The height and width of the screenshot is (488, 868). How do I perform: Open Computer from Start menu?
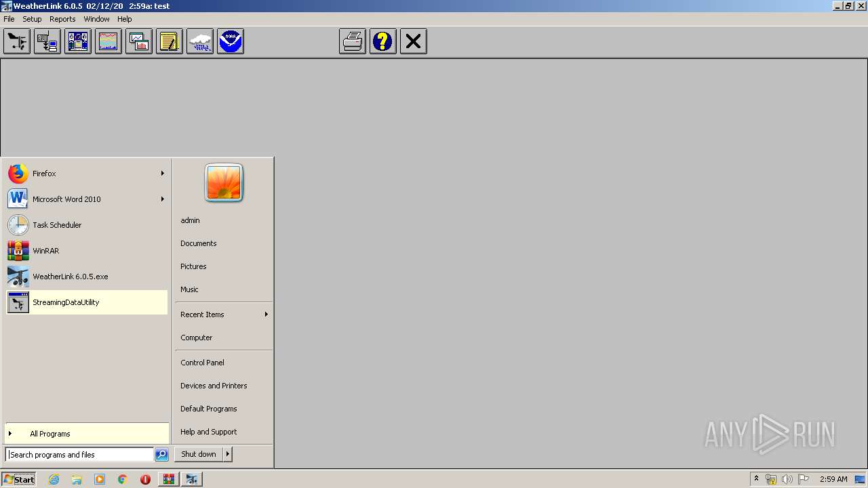(197, 338)
